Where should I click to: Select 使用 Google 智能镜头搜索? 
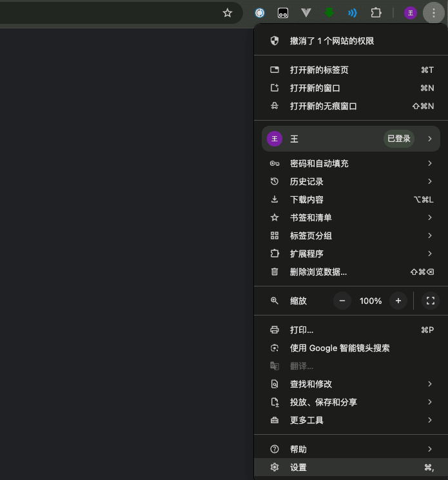(x=351, y=348)
